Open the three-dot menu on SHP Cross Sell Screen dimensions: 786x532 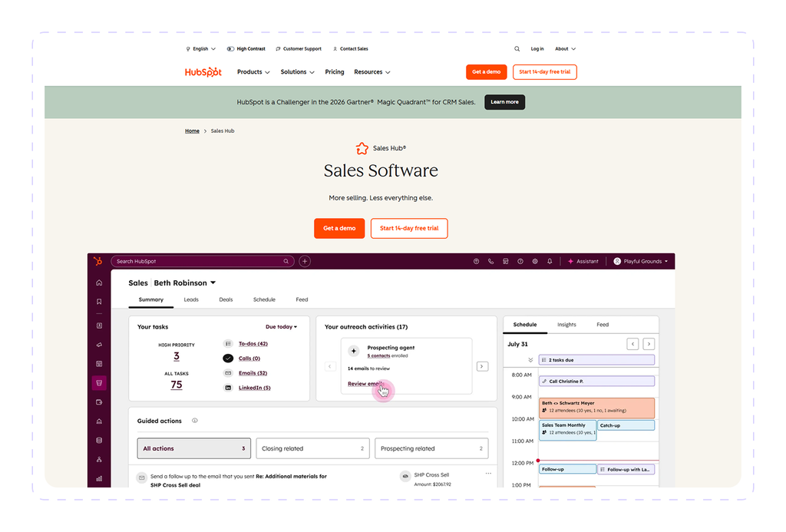pos(488,474)
